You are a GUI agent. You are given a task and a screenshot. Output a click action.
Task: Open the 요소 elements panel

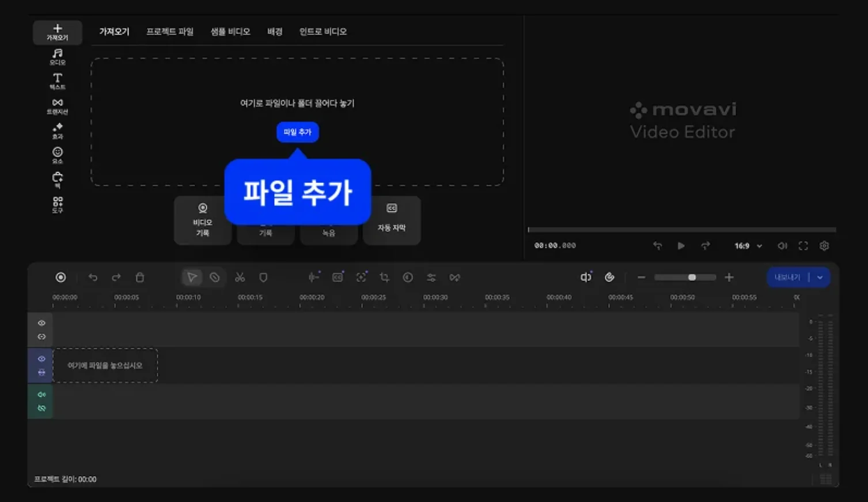click(x=58, y=155)
